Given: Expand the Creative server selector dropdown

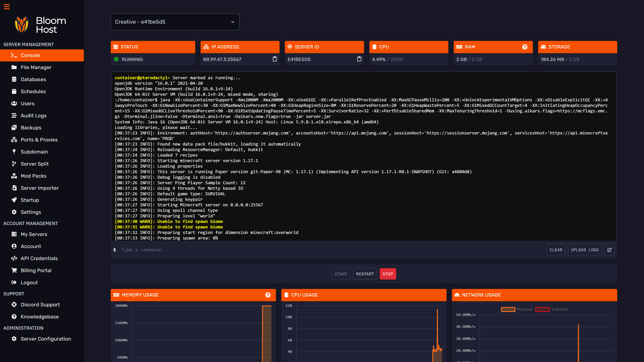Looking at the screenshot, I should click(175, 22).
